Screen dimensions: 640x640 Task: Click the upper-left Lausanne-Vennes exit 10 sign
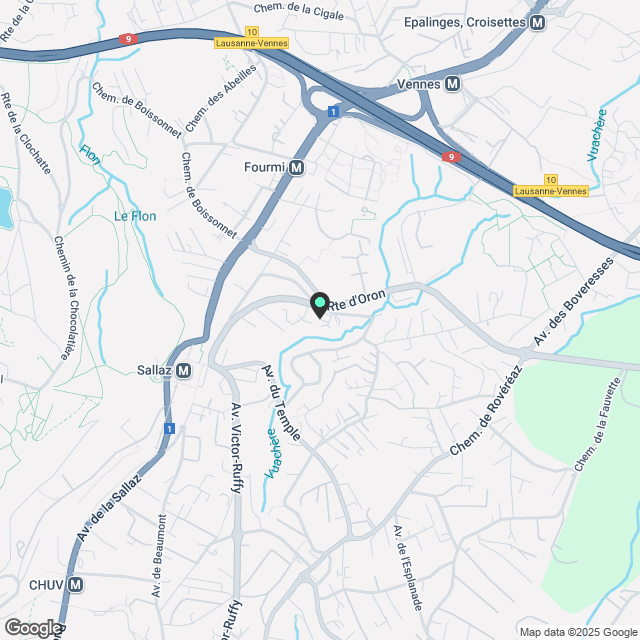point(251,38)
